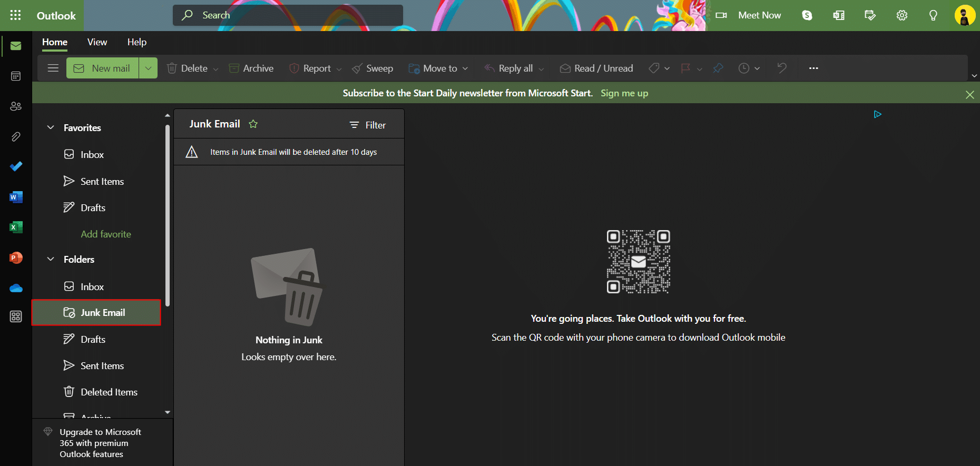Open the Reply all dropdown arrow
This screenshot has height=466, width=980.
coord(541,69)
